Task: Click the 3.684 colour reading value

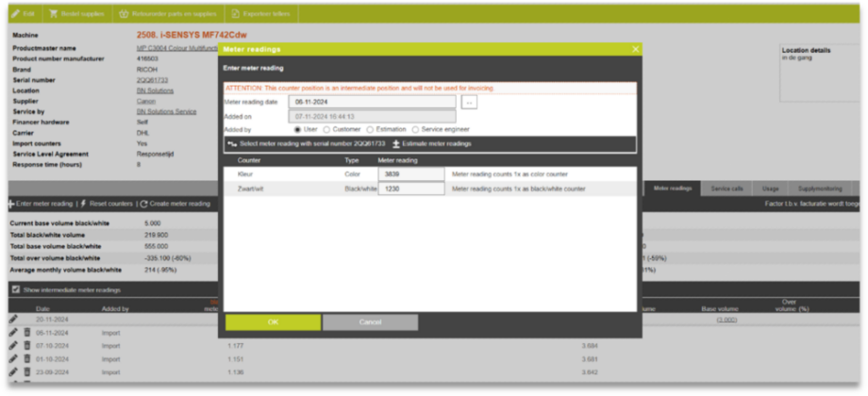Action: click(x=590, y=346)
